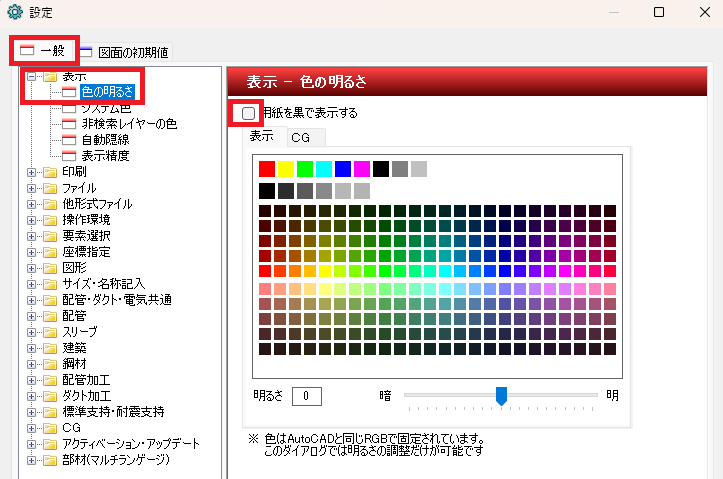The height and width of the screenshot is (479, 723).
Task: Expand the ファイル tree node
Action: coord(32,188)
